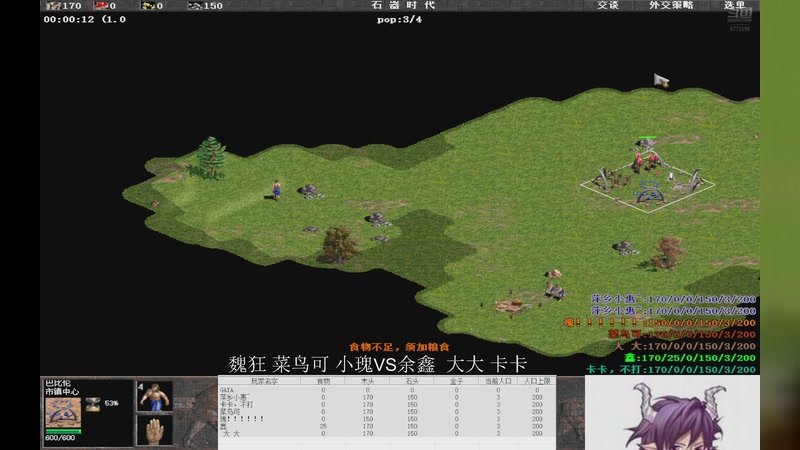Click stone mine left of right autumn tree
This screenshot has width=800, height=450.
(625, 248)
